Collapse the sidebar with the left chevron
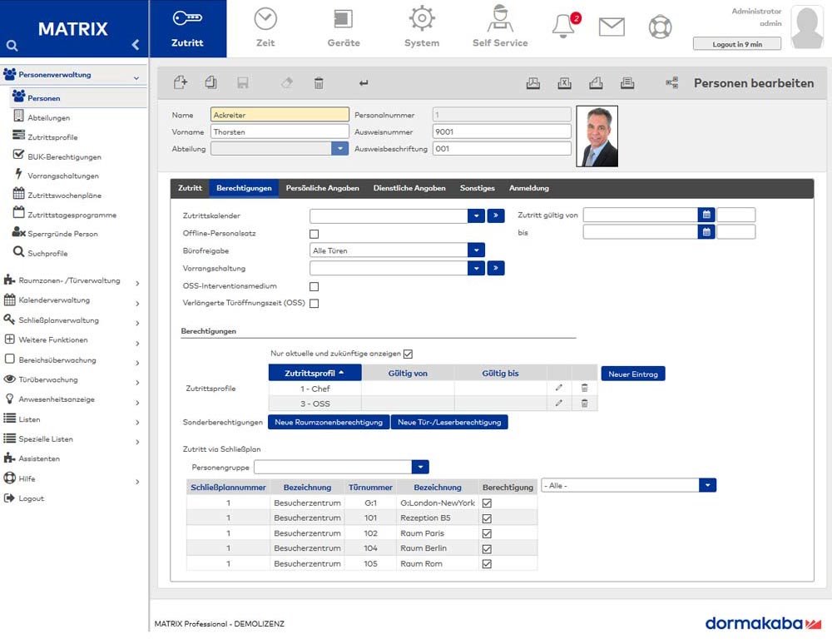Screen dimensions: 832x644 (x=135, y=45)
